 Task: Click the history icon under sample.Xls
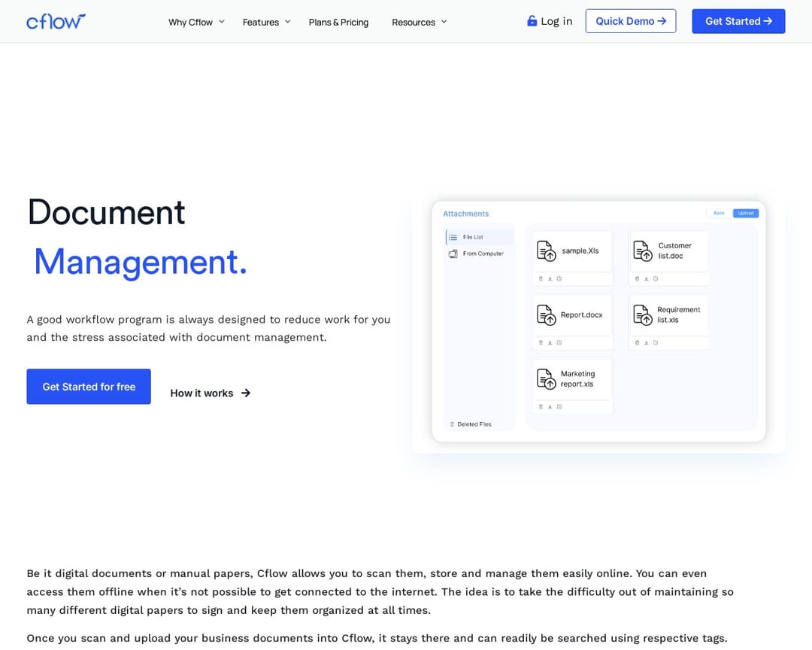coord(559,279)
